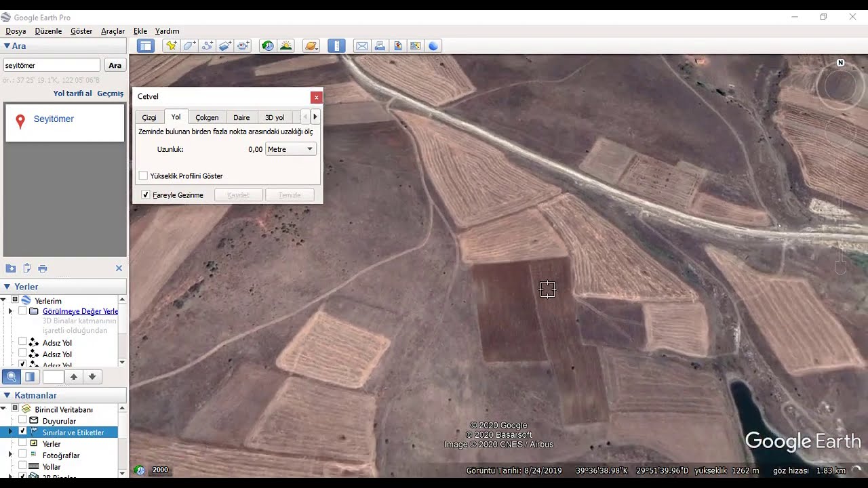
Task: Open the Metre units dropdown
Action: tap(290, 149)
